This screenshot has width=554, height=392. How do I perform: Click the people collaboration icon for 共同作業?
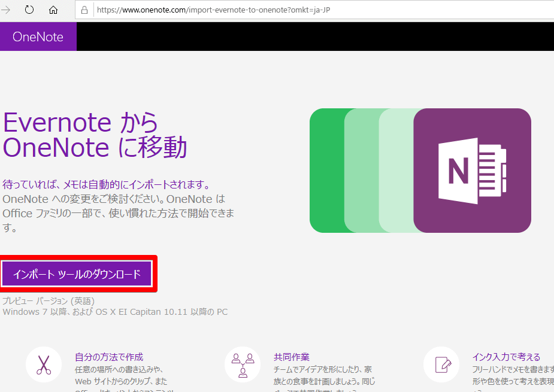[243, 365]
